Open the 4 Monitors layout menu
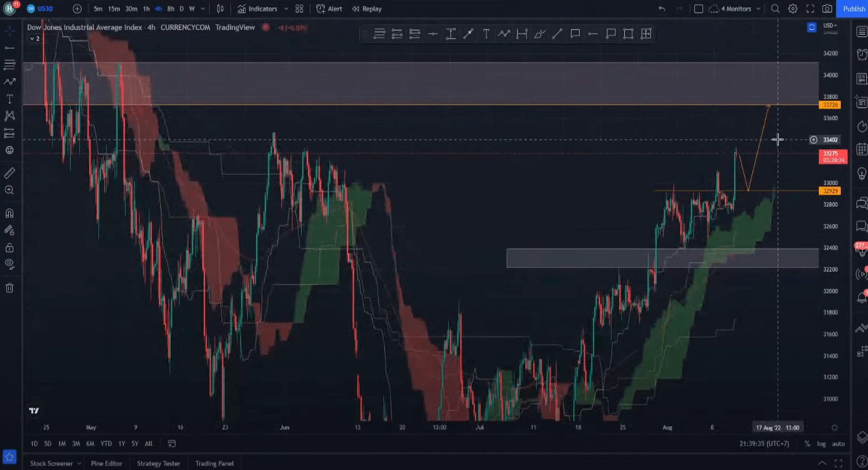 pos(734,9)
